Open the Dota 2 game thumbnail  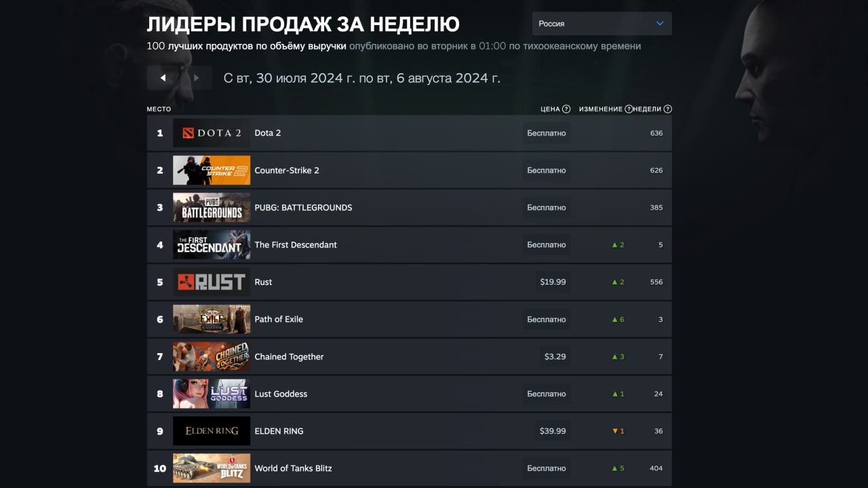(212, 133)
